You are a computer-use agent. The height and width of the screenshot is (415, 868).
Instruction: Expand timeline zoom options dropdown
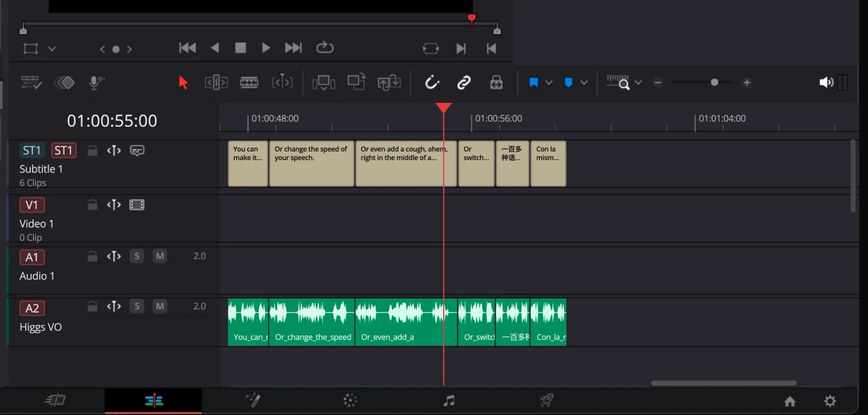tap(638, 82)
